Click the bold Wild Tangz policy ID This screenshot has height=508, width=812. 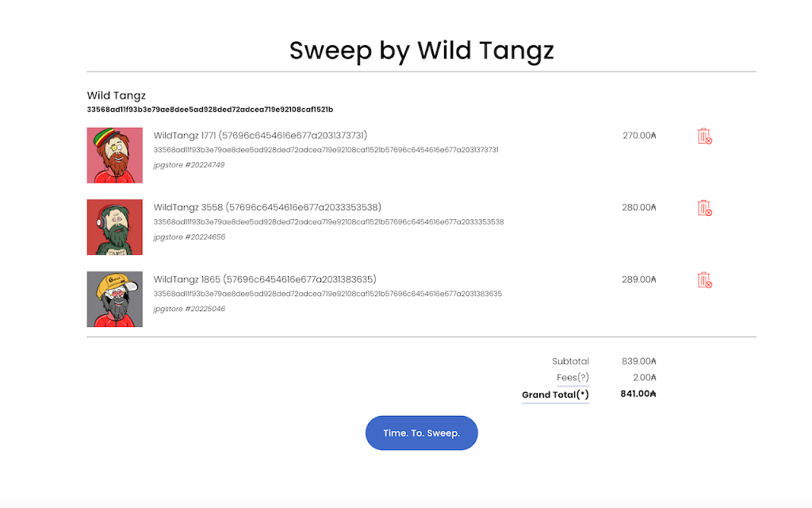[209, 110]
